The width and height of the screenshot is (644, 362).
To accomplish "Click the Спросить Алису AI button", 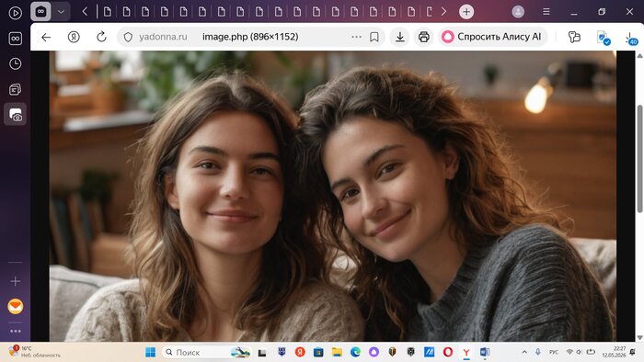I will (492, 37).
